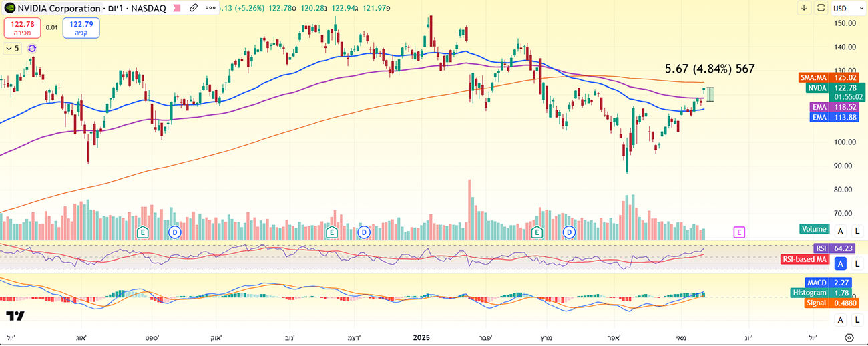Open chart settings hexagon icon at bottom right

(849, 337)
